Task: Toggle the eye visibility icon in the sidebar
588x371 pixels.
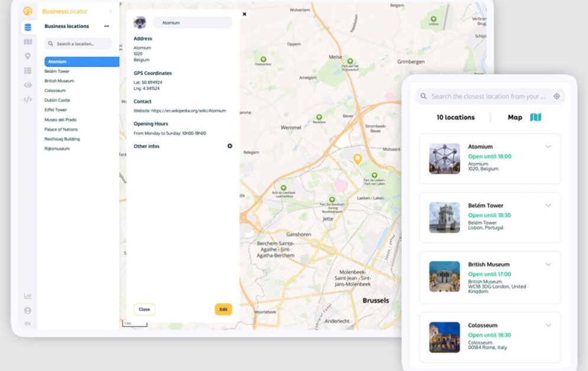Action: click(x=27, y=85)
